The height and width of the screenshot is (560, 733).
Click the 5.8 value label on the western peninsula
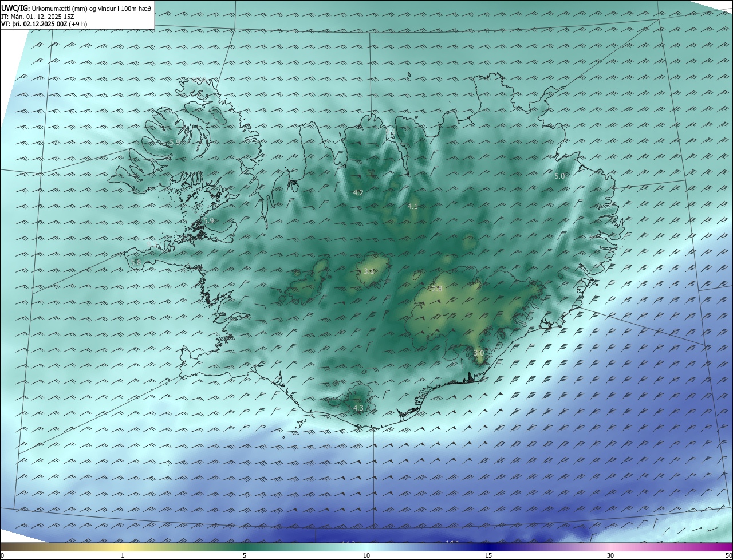point(136,262)
